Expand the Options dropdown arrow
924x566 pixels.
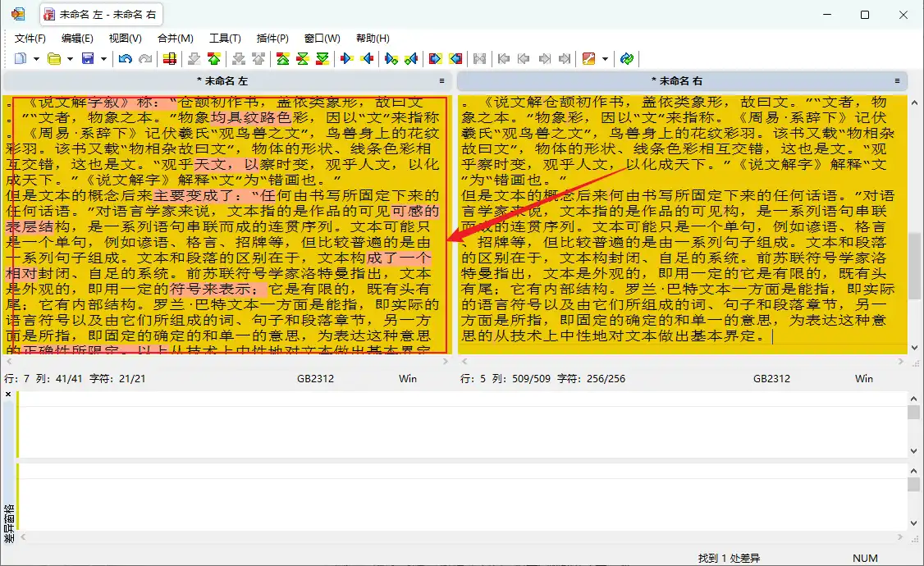(x=605, y=58)
